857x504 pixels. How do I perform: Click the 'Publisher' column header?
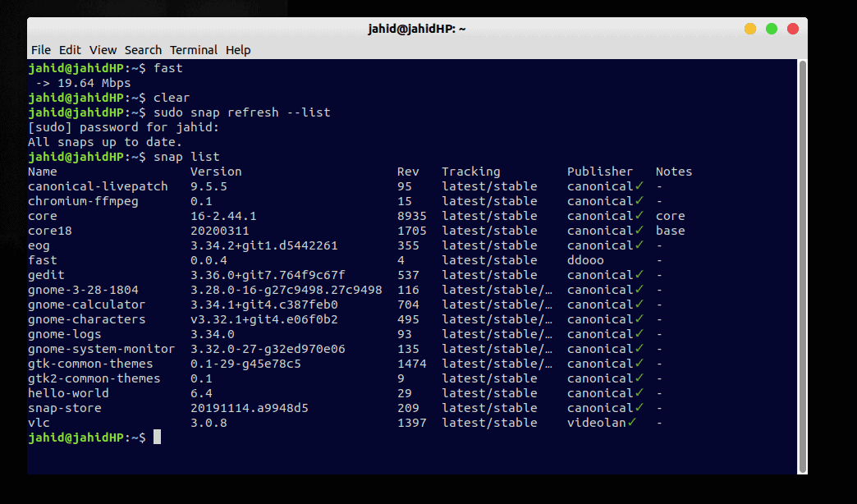coord(599,172)
